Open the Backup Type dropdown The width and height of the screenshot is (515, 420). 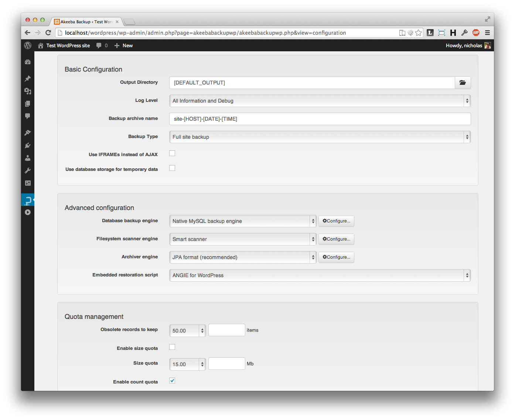[320, 137]
